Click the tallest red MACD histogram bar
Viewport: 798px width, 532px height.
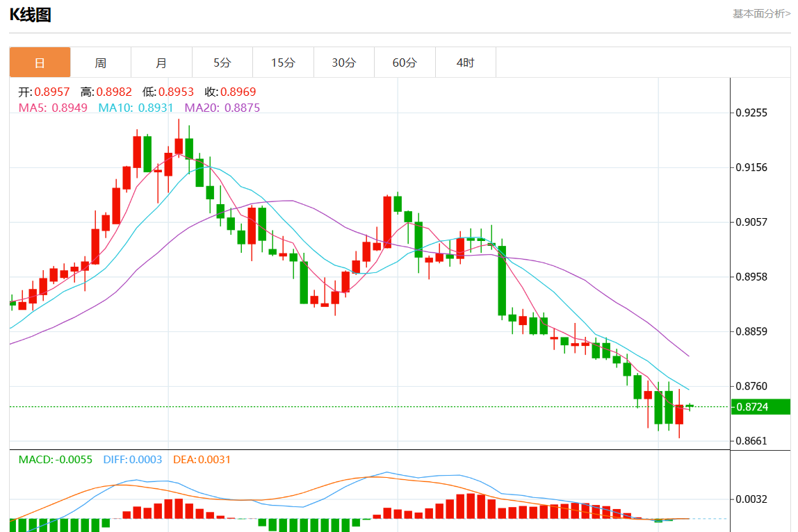pyautogui.click(x=471, y=506)
